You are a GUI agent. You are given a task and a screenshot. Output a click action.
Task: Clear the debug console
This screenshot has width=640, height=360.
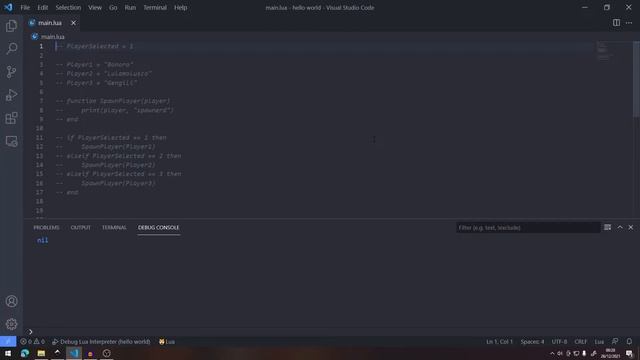tap(607, 227)
